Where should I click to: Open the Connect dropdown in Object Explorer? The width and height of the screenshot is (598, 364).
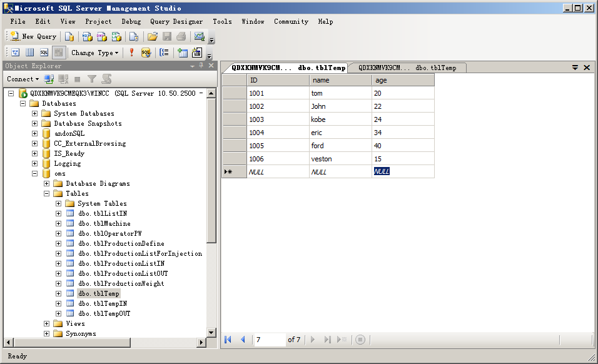pyautogui.click(x=23, y=79)
